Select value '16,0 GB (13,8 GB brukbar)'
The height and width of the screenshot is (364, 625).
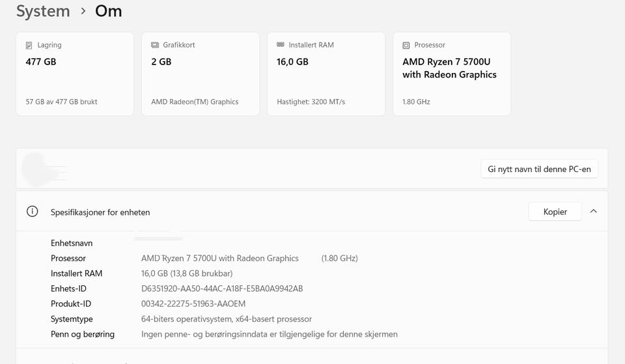tap(187, 273)
